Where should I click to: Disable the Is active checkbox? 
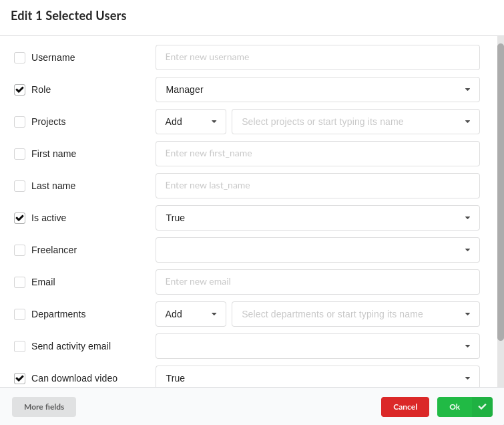pyautogui.click(x=20, y=218)
